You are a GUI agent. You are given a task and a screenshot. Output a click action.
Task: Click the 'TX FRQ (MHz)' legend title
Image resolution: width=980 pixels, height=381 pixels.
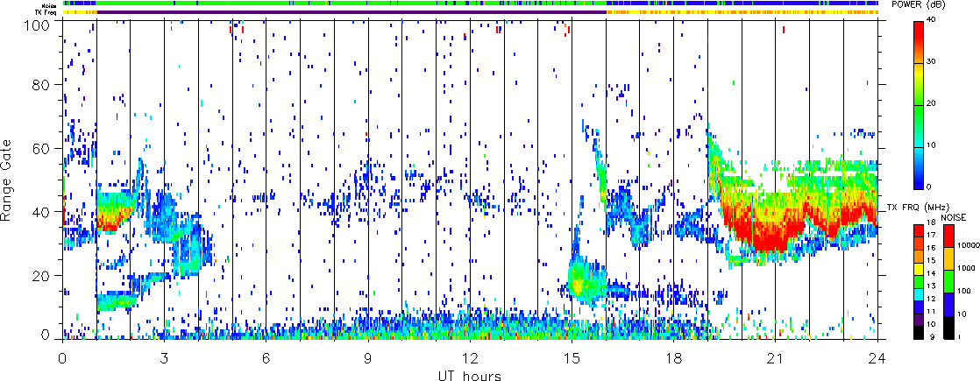[918, 208]
